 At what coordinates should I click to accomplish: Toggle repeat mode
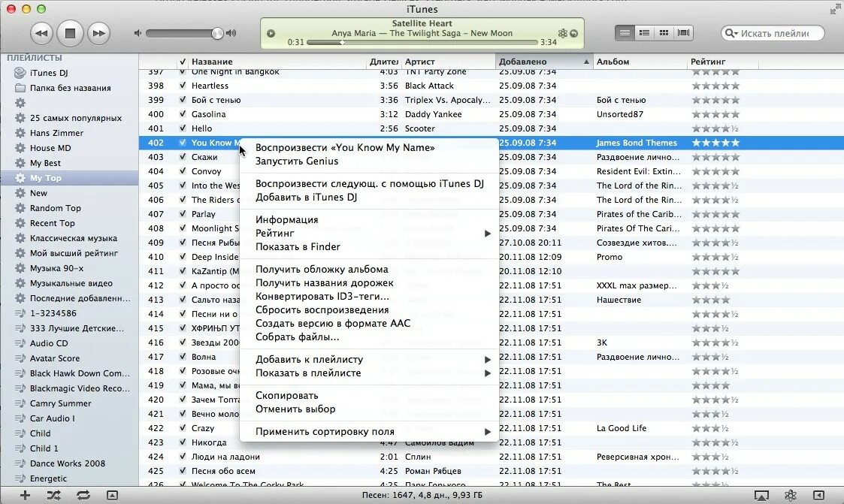click(x=83, y=496)
